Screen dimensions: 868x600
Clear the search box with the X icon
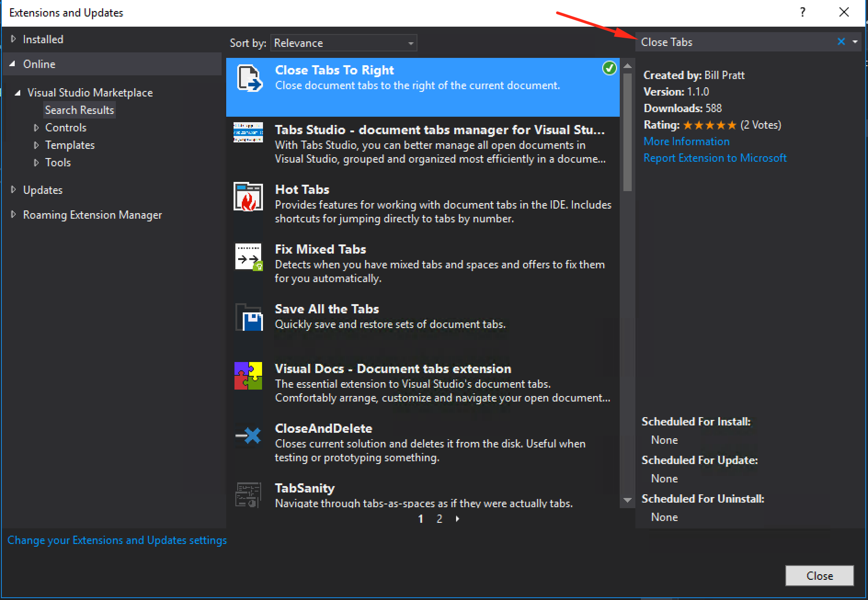pyautogui.click(x=841, y=42)
